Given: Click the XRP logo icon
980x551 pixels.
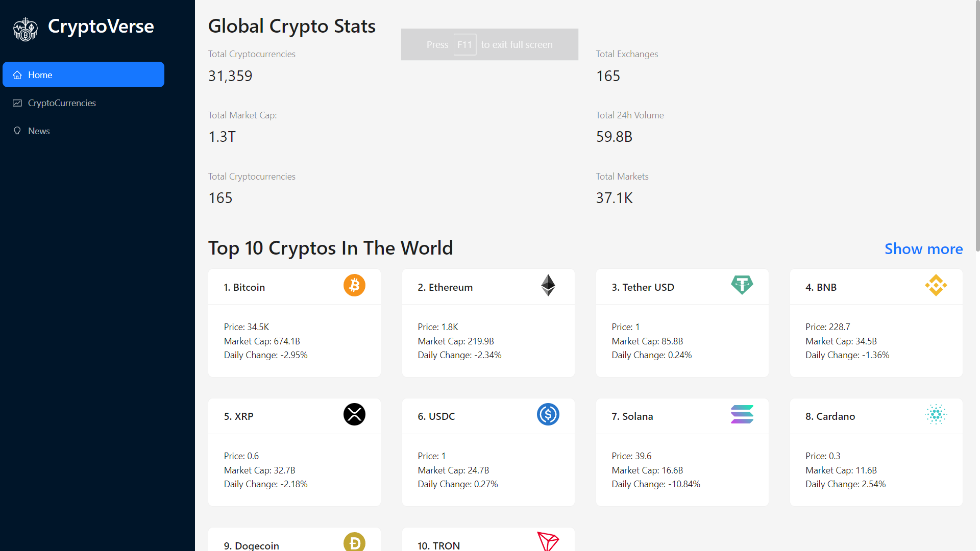Looking at the screenshot, I should pos(354,414).
